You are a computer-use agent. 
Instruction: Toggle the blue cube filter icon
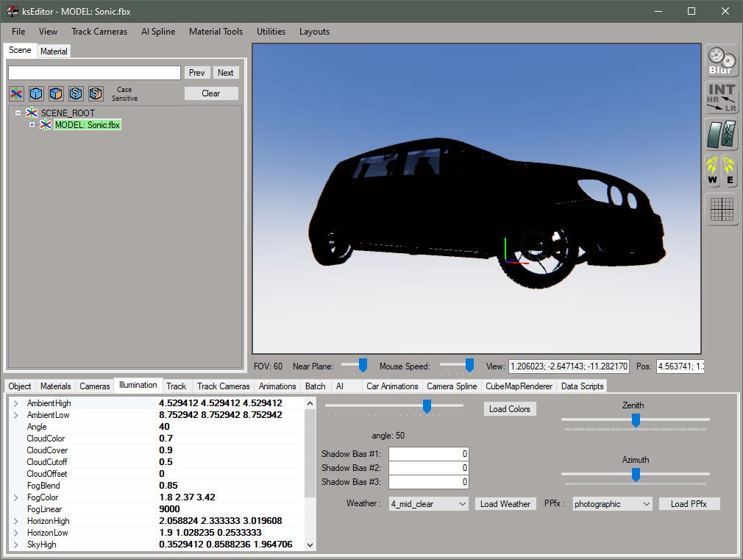tap(36, 93)
